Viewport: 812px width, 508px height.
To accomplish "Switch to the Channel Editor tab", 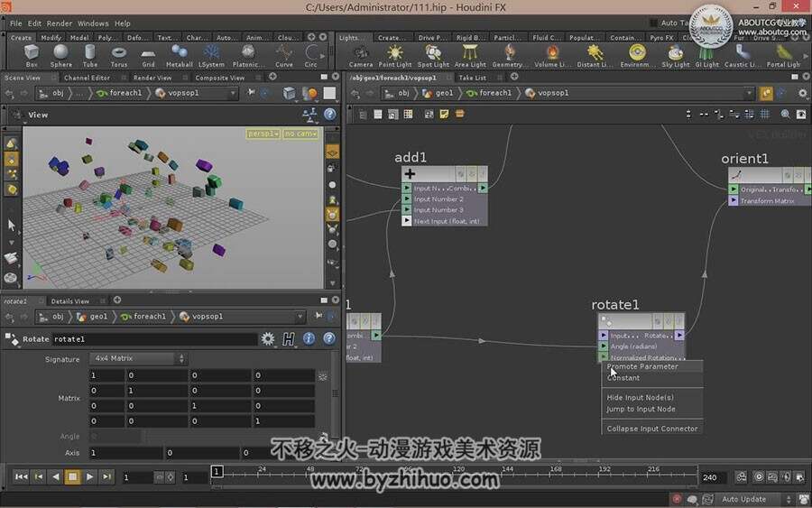I will click(x=87, y=78).
